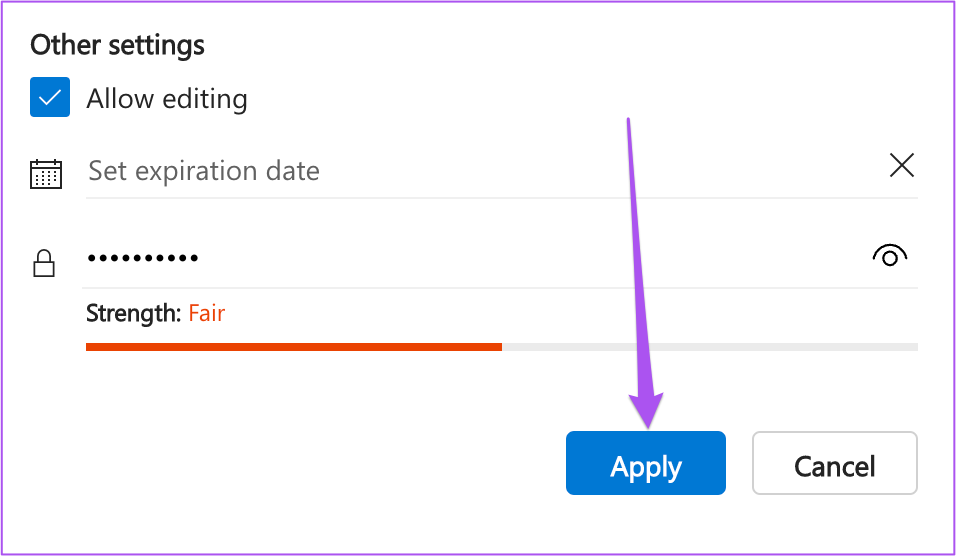Confirm settings with the Apply button
The height and width of the screenshot is (556, 956).
(x=646, y=463)
